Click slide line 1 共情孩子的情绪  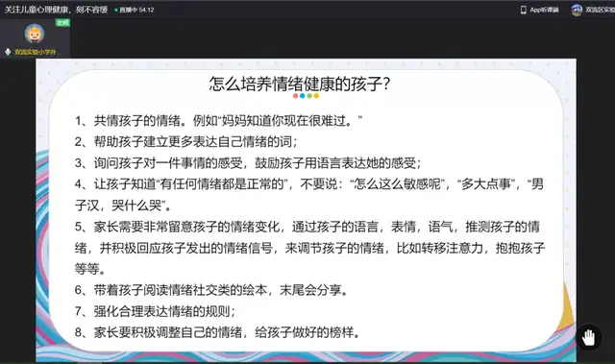[218, 120]
